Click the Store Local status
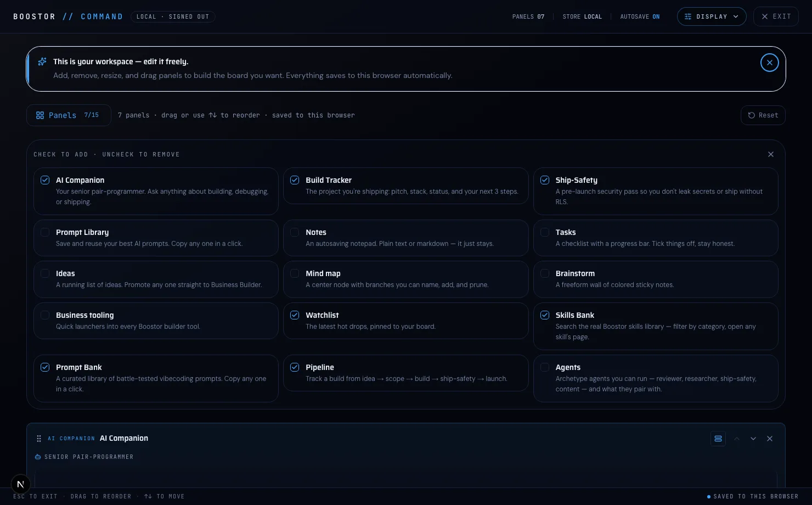The width and height of the screenshot is (812, 505). point(582,16)
